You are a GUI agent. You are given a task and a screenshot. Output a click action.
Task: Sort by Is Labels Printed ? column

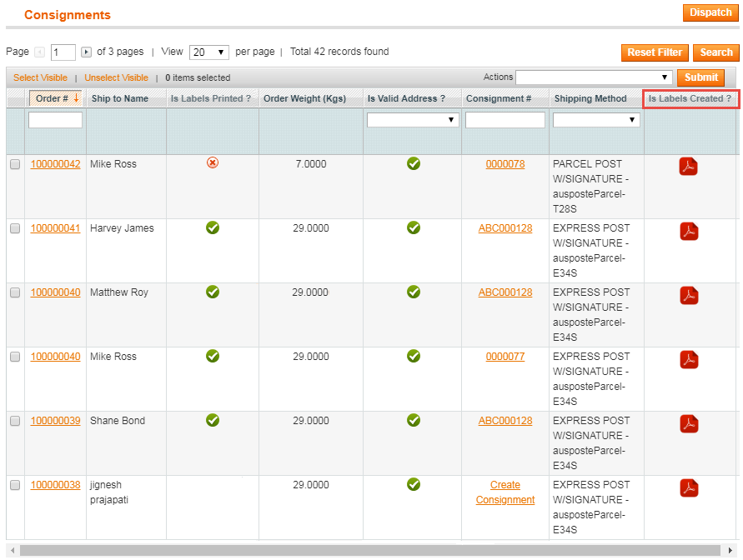coord(211,98)
